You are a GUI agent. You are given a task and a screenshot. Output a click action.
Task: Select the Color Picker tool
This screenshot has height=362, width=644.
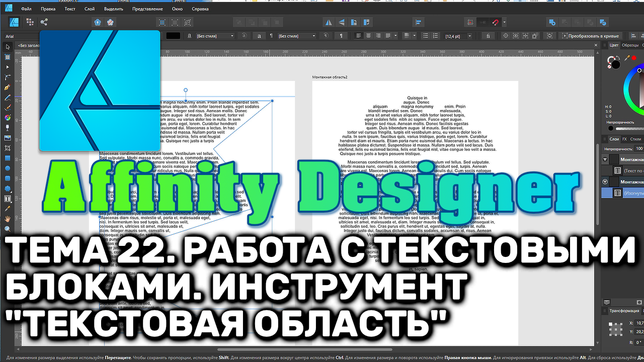[8, 208]
